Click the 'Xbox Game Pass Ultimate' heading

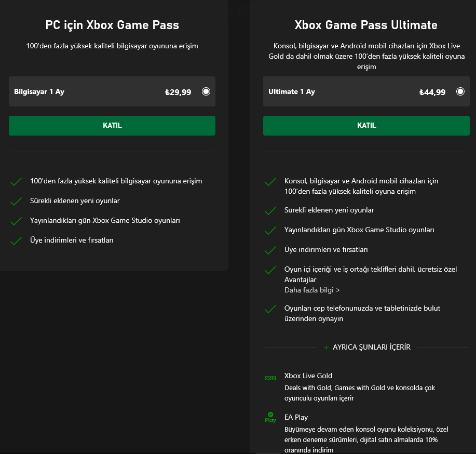(x=366, y=25)
